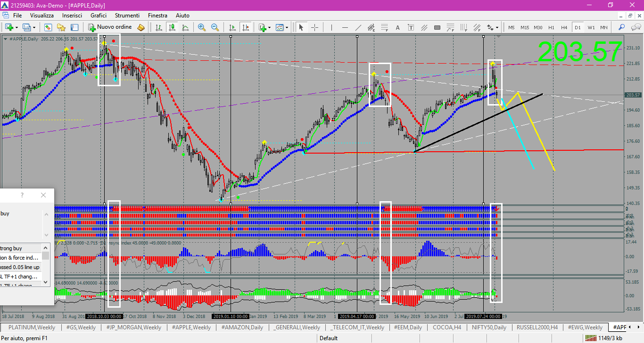
Task: Zoom in on the chart
Action: coord(202,27)
